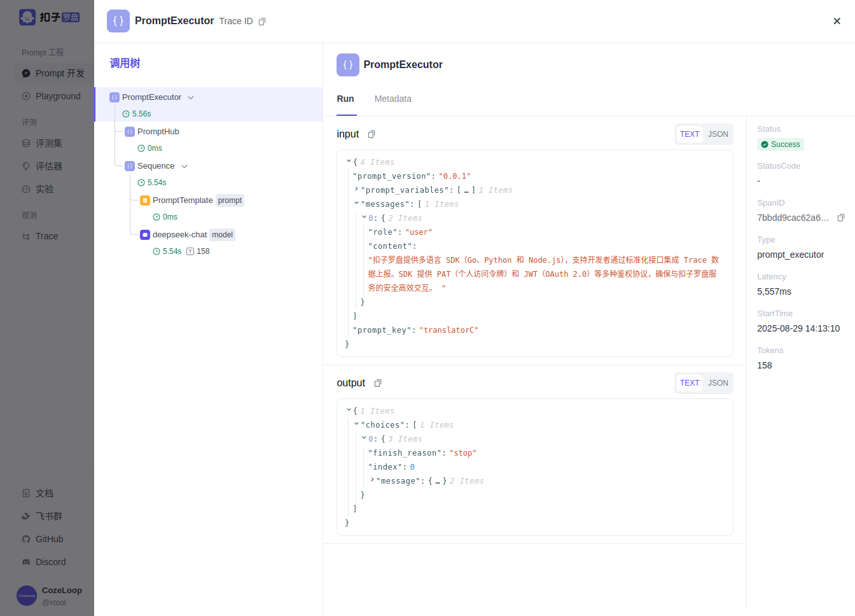Open the Metadata tab
Screen dimensions: 855x616
coord(393,99)
